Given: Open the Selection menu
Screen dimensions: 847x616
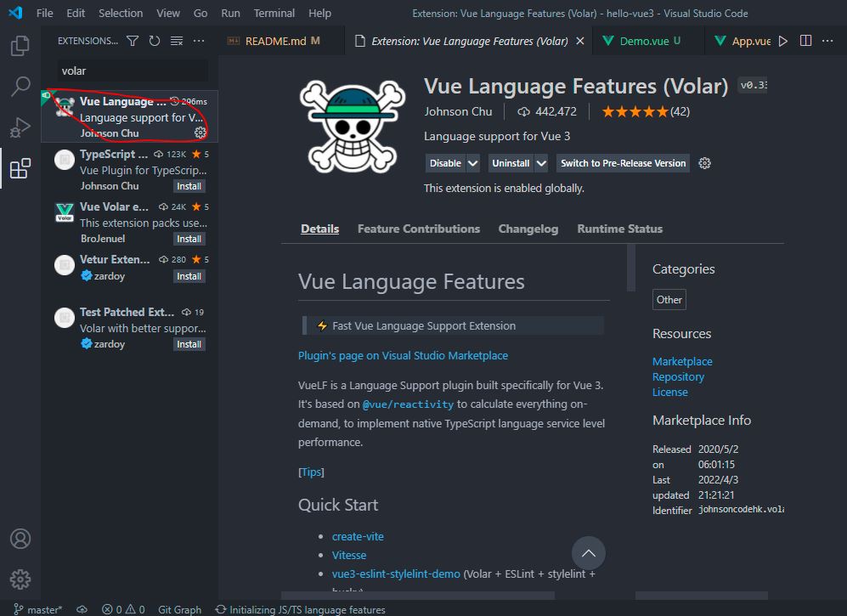Looking at the screenshot, I should pos(121,13).
